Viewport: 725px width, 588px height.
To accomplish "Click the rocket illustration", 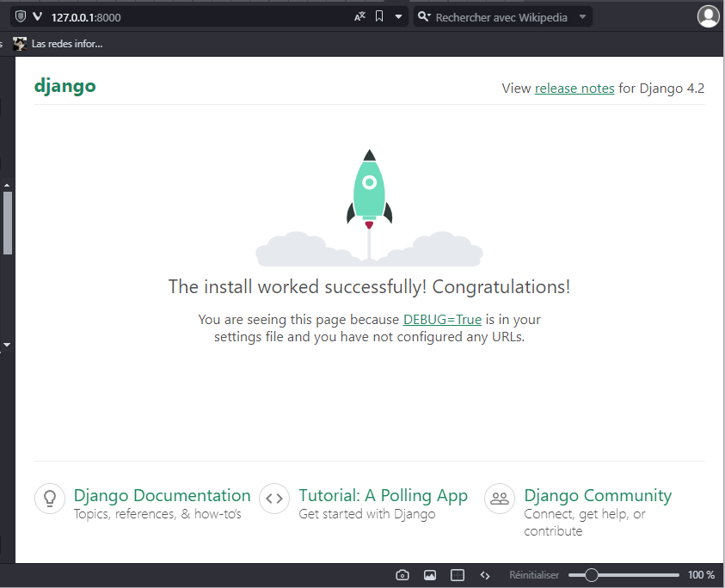I will pos(369,207).
